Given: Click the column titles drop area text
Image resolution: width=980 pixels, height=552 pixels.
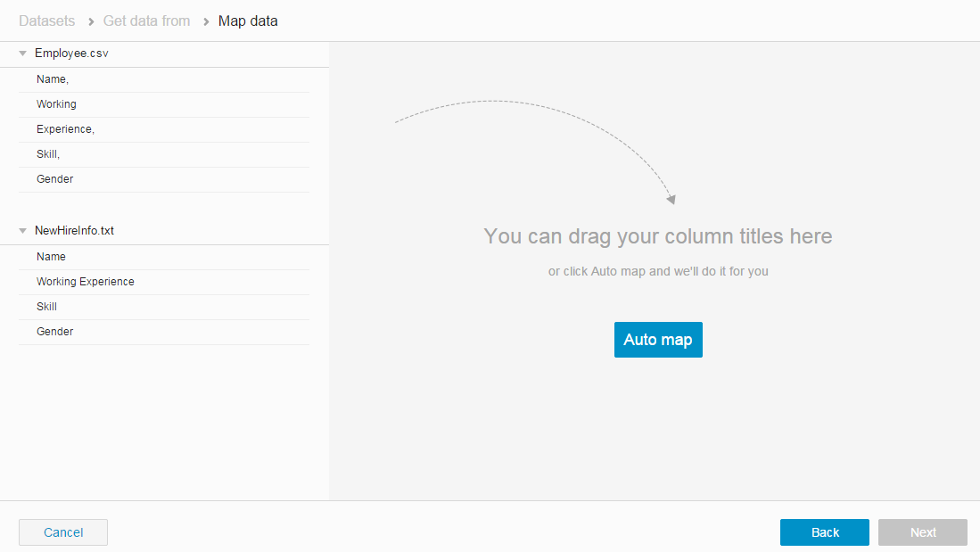Looking at the screenshot, I should pos(657,236).
